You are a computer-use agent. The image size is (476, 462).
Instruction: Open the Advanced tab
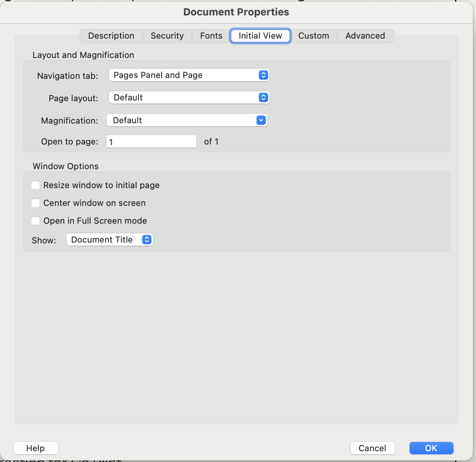(x=365, y=36)
